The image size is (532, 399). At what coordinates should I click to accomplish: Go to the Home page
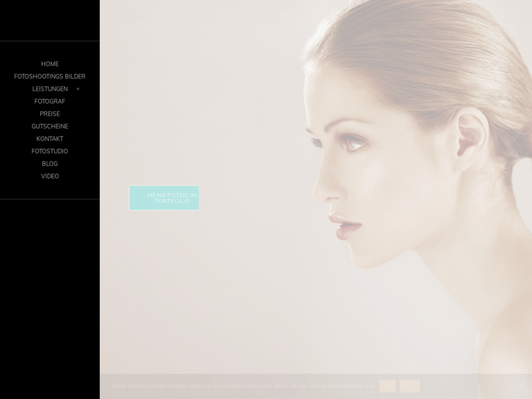[50, 64]
